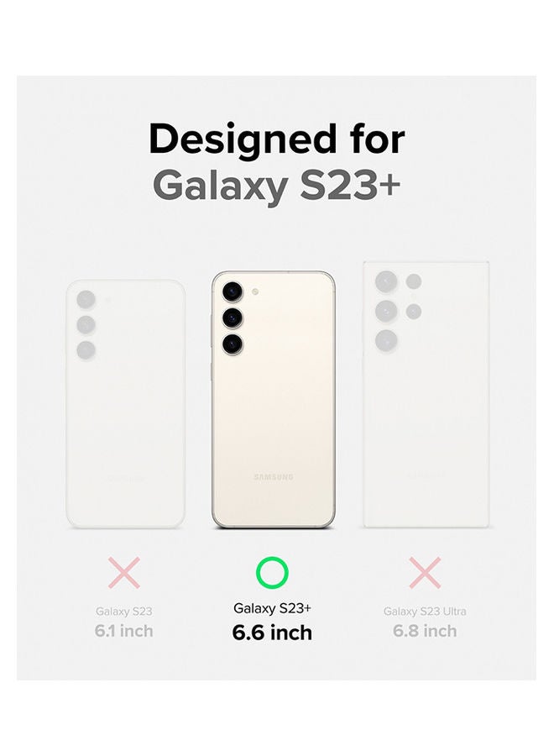The width and height of the screenshot is (554, 756).
Task: Select the faded Galaxy S23 Ultra phone image
Action: coord(425,394)
